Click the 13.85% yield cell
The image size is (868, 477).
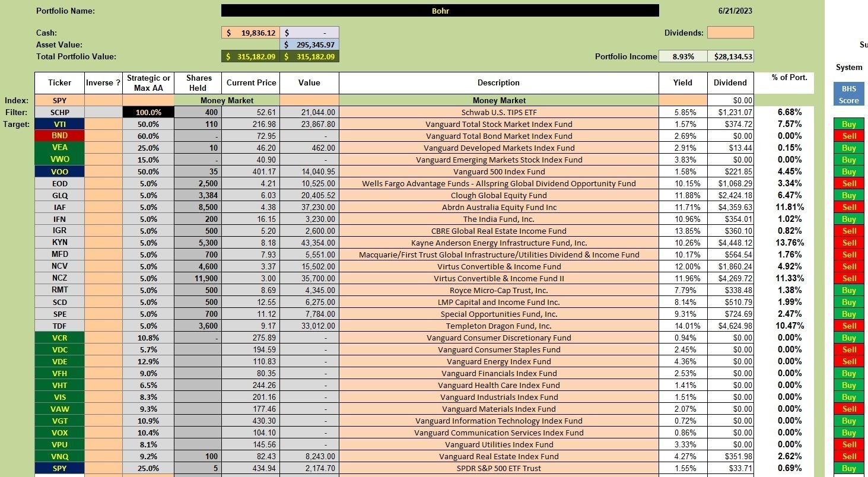(x=683, y=231)
